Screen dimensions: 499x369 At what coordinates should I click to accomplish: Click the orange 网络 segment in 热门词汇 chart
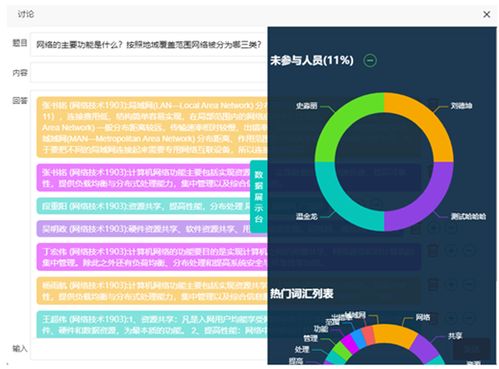point(394,336)
